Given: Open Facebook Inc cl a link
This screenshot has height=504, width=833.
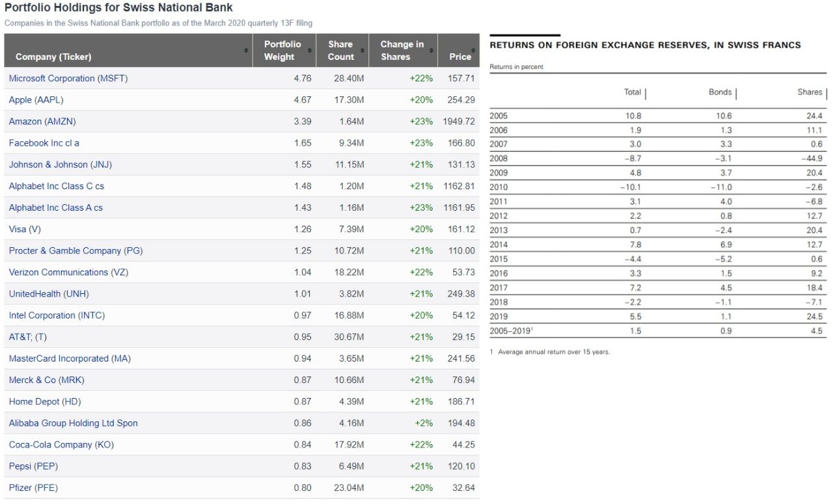Looking at the screenshot, I should point(44,142).
